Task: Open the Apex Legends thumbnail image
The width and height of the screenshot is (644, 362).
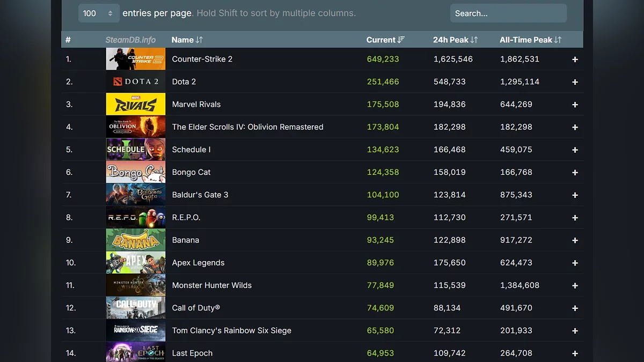Action: click(136, 263)
